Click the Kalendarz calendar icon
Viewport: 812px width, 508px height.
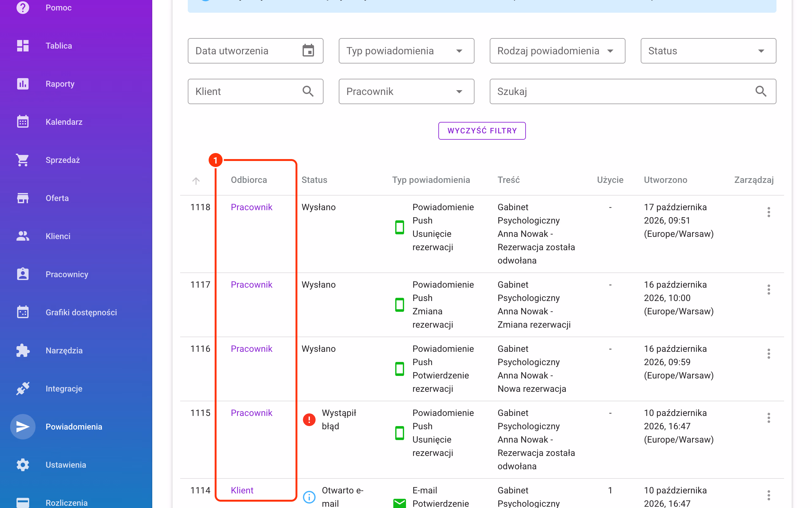coord(23,122)
